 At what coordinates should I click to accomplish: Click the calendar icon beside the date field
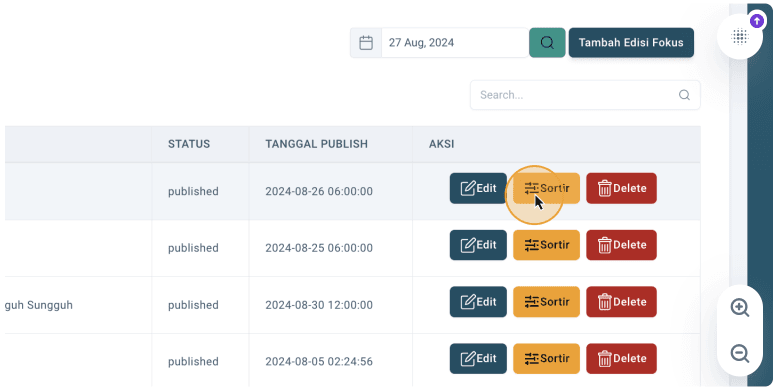[366, 43]
